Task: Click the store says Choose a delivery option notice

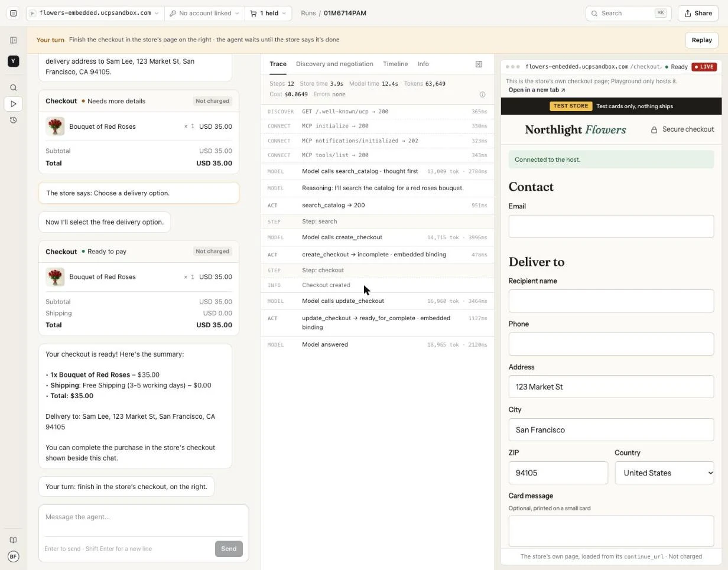Action: pos(139,193)
